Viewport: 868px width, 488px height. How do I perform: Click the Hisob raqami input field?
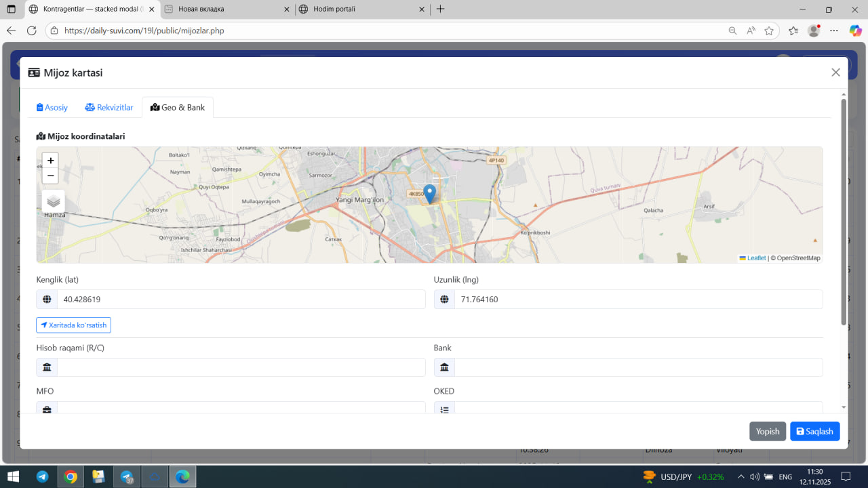click(241, 367)
